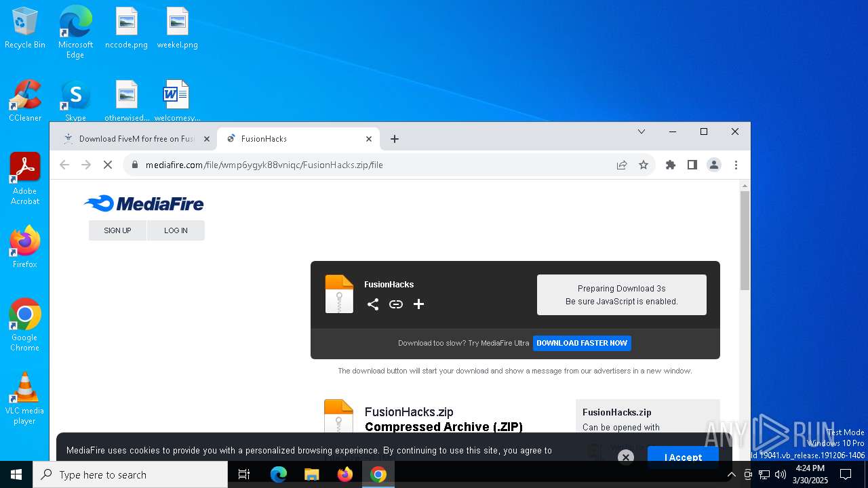Open Chrome profile avatar
This screenshot has width=868, height=488.
click(714, 165)
